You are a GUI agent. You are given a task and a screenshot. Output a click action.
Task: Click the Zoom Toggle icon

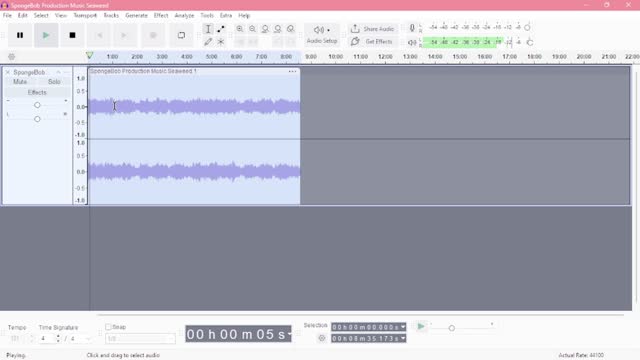tap(290, 29)
